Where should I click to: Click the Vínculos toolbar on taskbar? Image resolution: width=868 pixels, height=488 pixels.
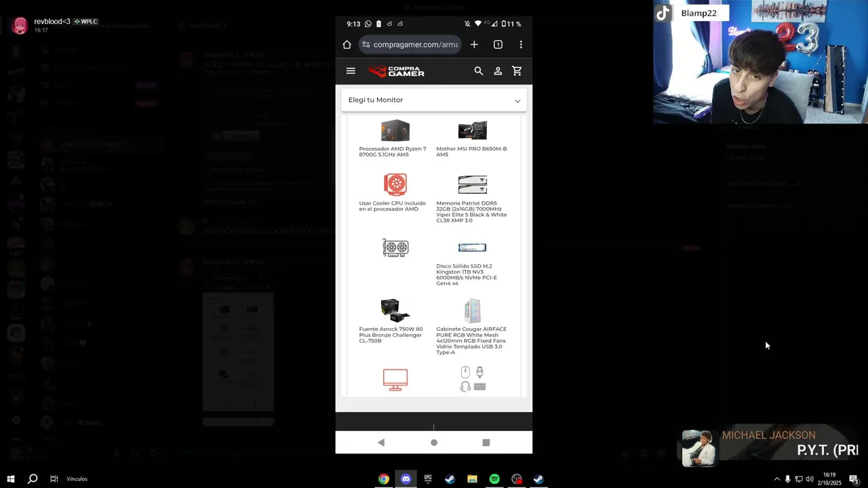coord(77,479)
